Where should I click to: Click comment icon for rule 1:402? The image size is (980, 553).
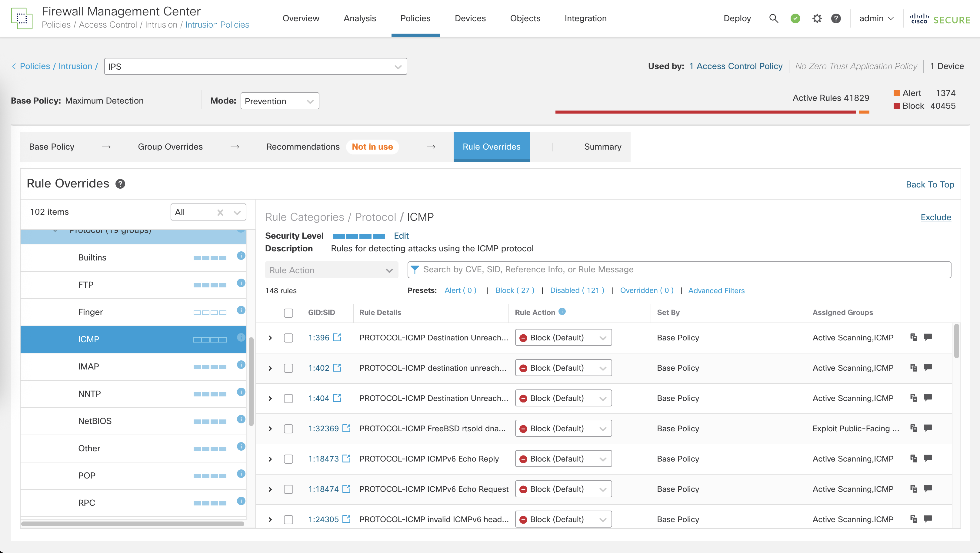(x=928, y=367)
